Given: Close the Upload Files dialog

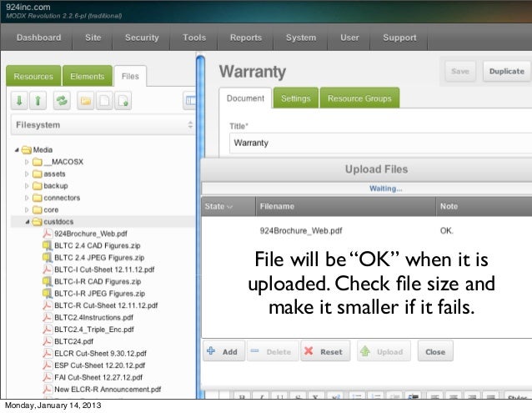Looking at the screenshot, I should [x=435, y=351].
